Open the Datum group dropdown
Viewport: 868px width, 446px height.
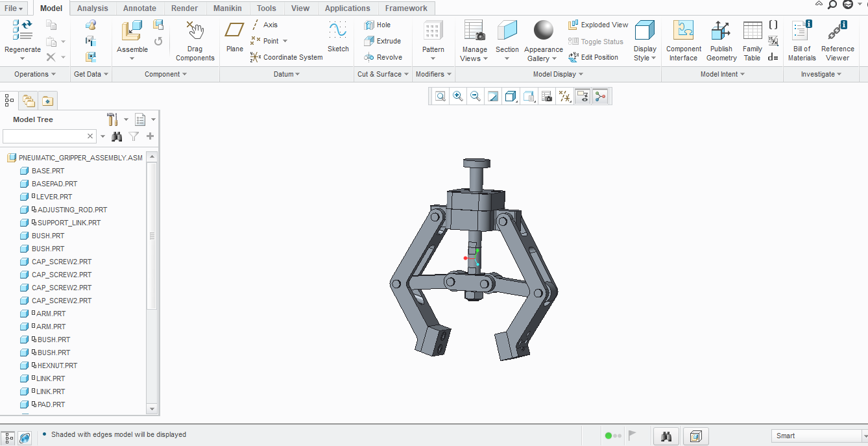pos(287,74)
